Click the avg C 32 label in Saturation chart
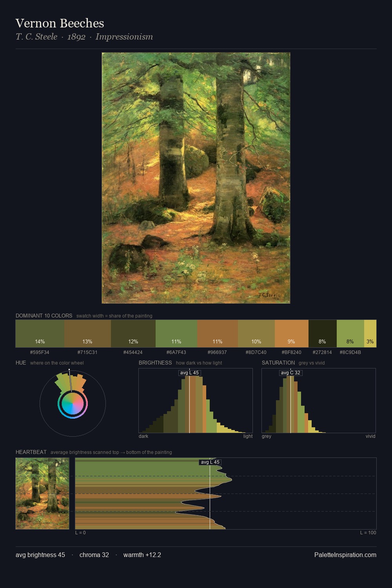Image resolution: width=392 pixels, height=588 pixels. tap(290, 373)
